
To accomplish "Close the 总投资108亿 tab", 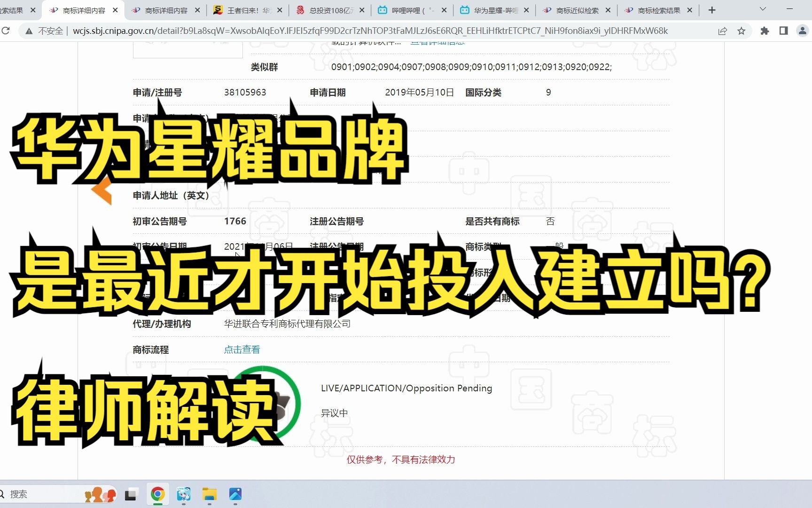I will tap(362, 10).
